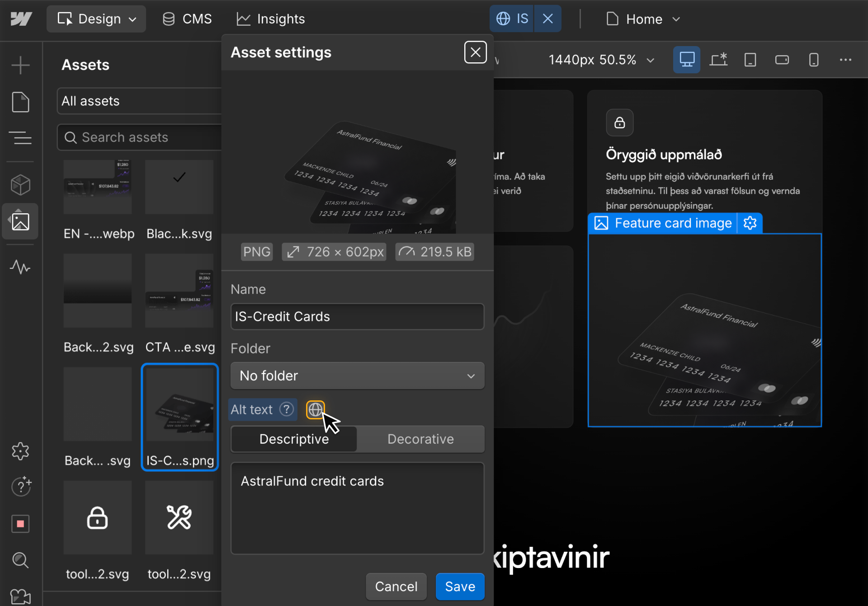Screen dimensions: 868x606
Task: Toggle localization globe beside Alt text
Action: [x=315, y=409]
